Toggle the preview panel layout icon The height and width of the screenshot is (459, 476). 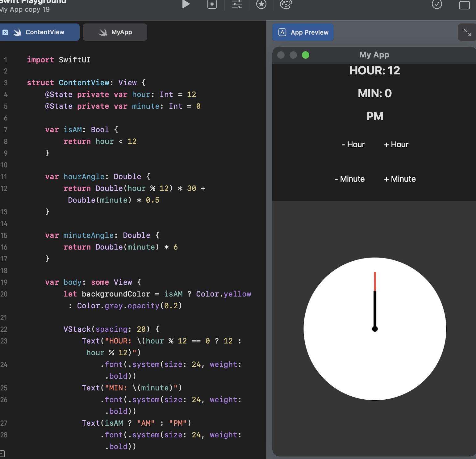464,5
